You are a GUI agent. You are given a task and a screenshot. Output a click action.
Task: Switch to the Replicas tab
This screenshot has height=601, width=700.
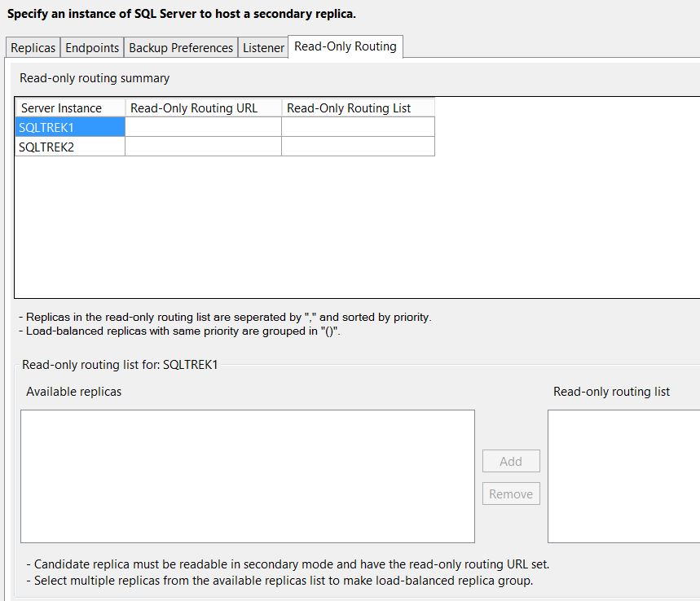coord(33,48)
